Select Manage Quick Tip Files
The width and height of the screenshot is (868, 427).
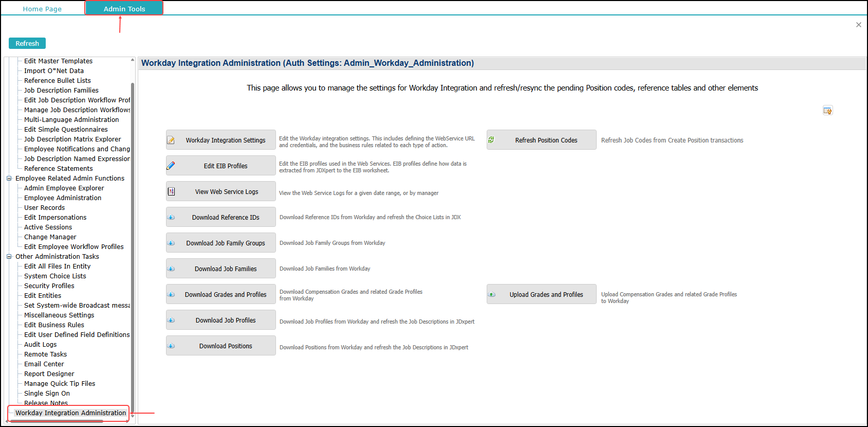point(60,384)
